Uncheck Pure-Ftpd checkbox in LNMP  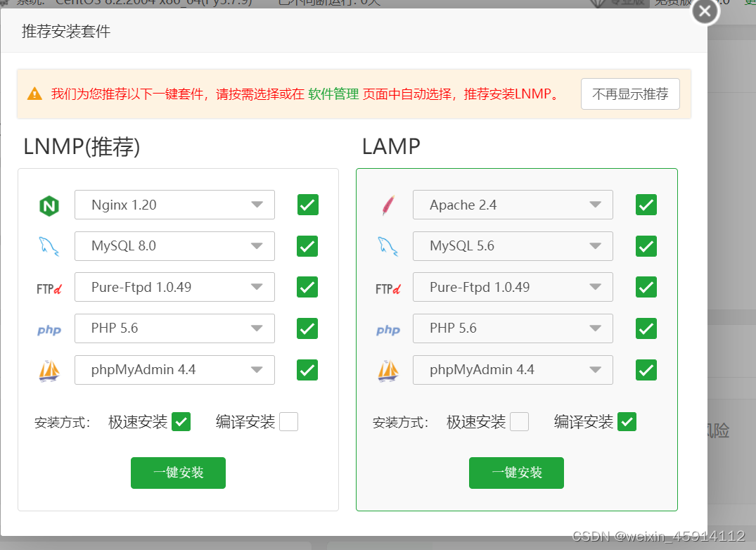click(307, 287)
